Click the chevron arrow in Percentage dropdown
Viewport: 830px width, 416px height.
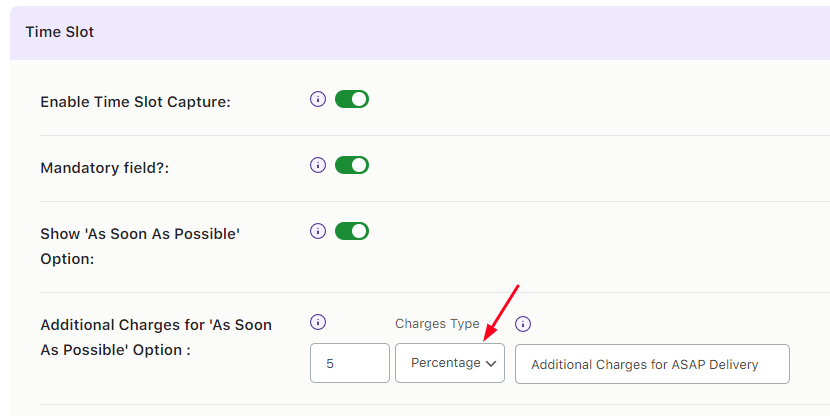point(491,364)
